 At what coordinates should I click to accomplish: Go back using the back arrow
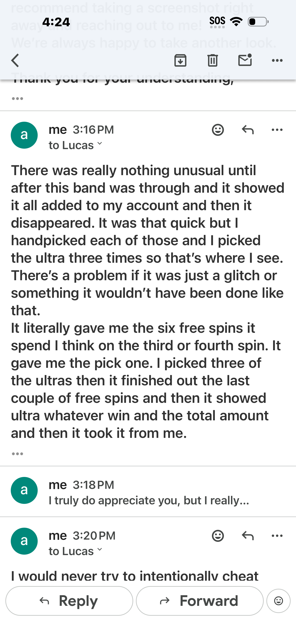tap(15, 60)
